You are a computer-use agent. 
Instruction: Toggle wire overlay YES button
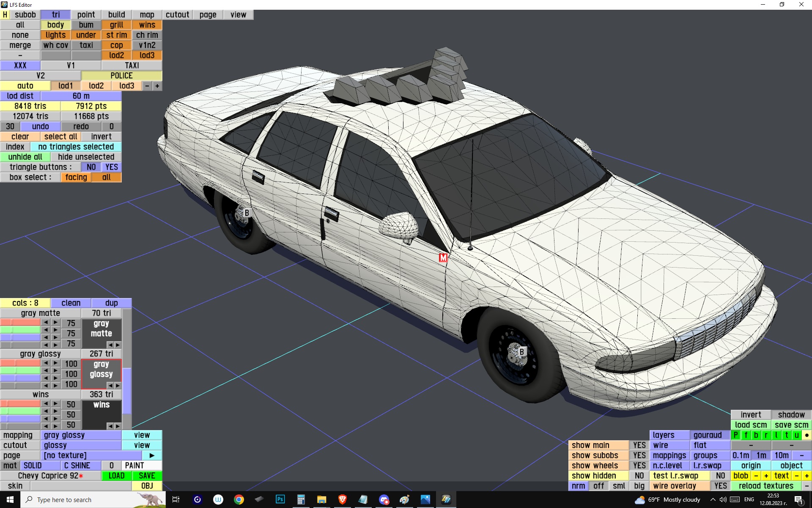coord(720,486)
